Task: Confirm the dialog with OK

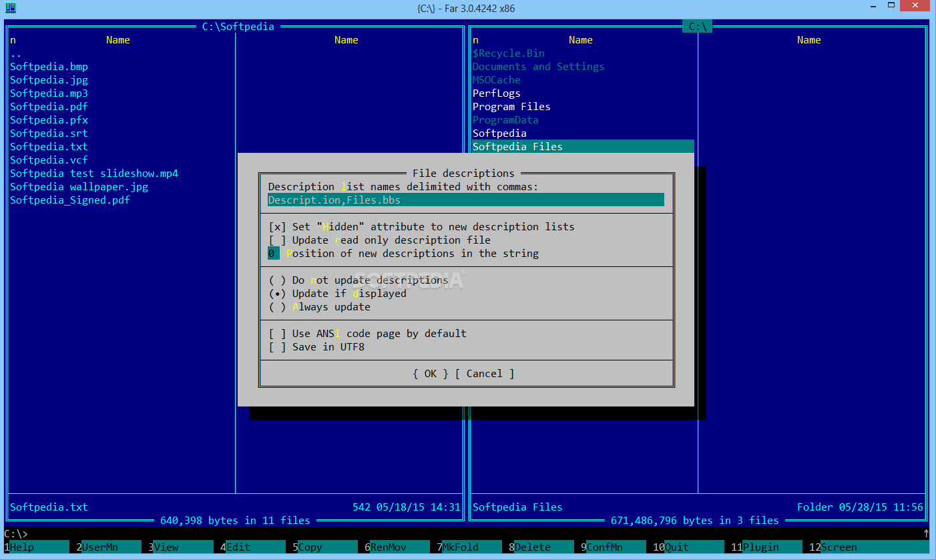Action: [431, 374]
